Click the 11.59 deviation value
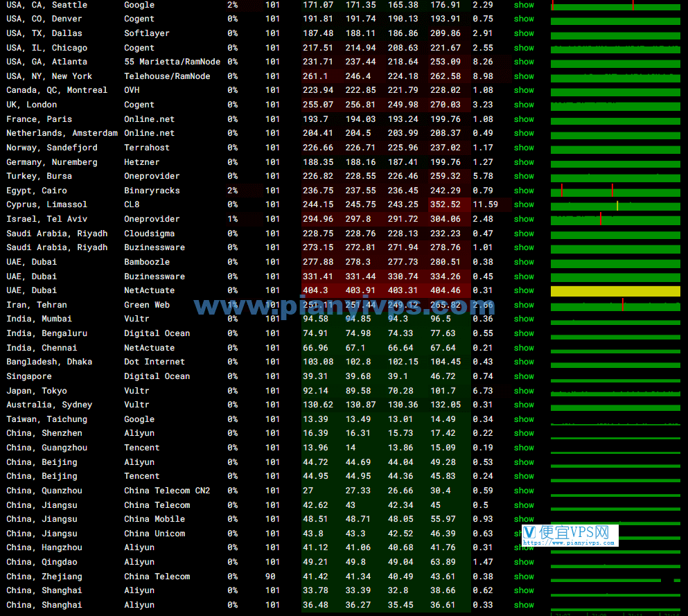This screenshot has height=616, width=688. coord(485,204)
